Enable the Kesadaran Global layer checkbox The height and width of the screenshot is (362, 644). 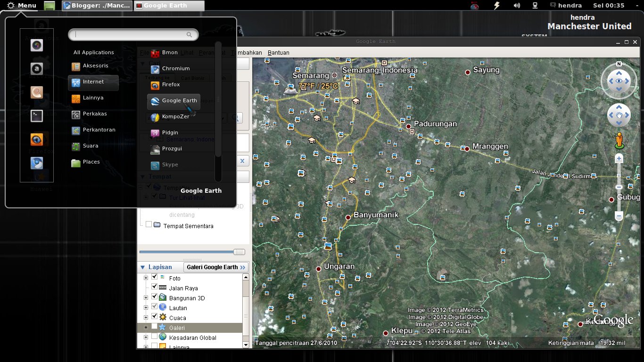coord(154,336)
